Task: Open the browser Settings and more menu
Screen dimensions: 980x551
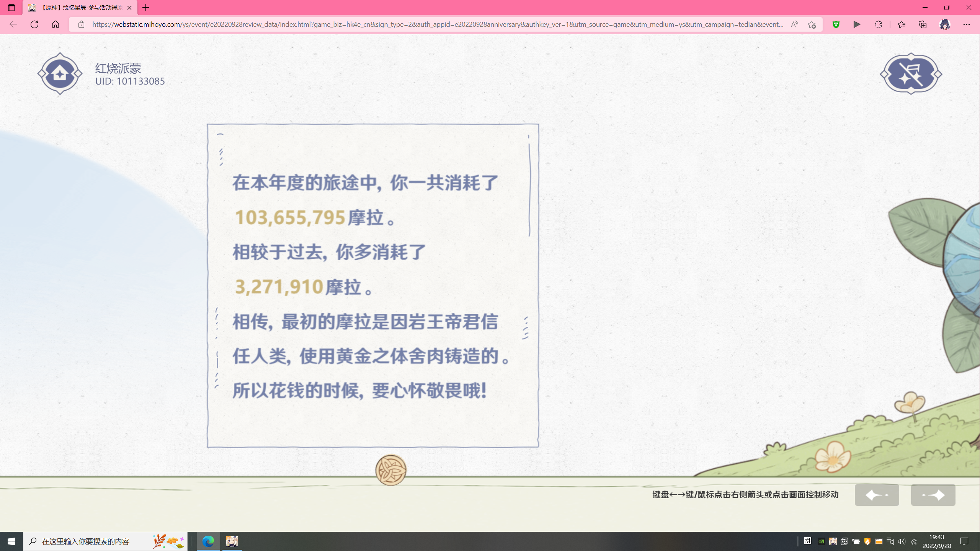Action: coord(967,24)
